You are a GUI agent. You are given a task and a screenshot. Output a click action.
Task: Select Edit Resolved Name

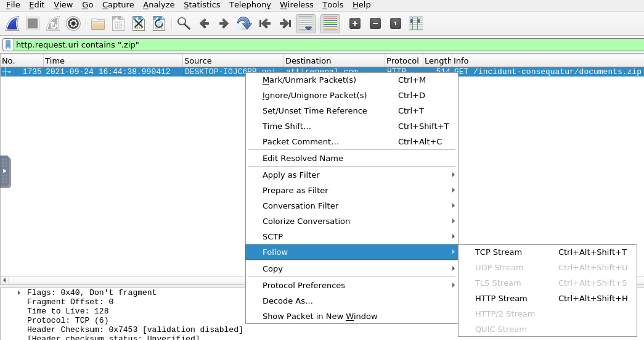(351, 159)
